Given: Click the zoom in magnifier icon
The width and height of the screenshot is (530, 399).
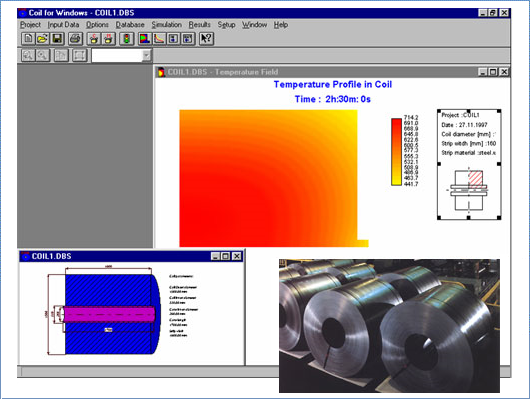Looking at the screenshot, I should 28,55.
